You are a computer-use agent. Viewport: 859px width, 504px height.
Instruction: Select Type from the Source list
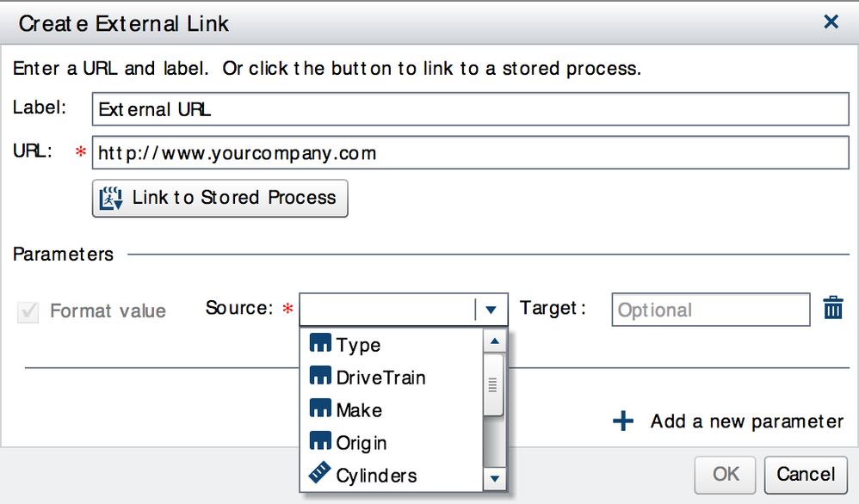[x=358, y=345]
